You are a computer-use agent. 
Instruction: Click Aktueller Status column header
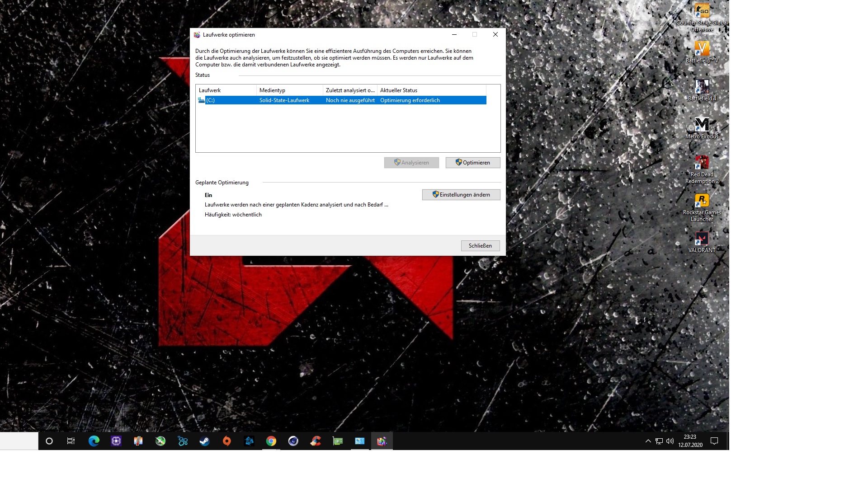[431, 90]
